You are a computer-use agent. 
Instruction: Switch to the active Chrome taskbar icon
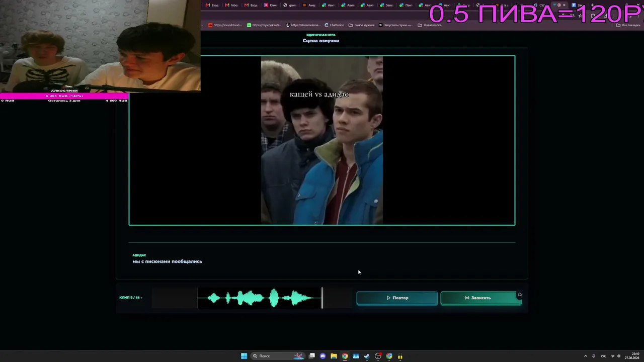345,356
